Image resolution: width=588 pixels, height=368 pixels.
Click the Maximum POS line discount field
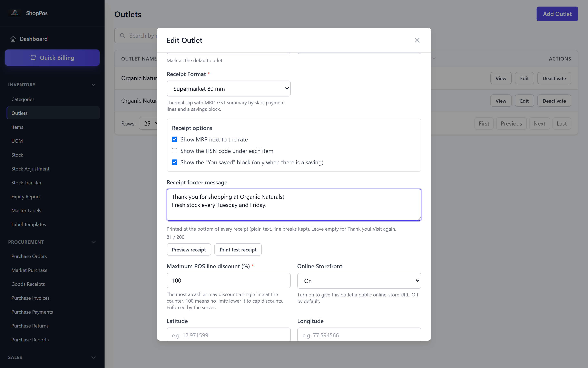point(228,281)
